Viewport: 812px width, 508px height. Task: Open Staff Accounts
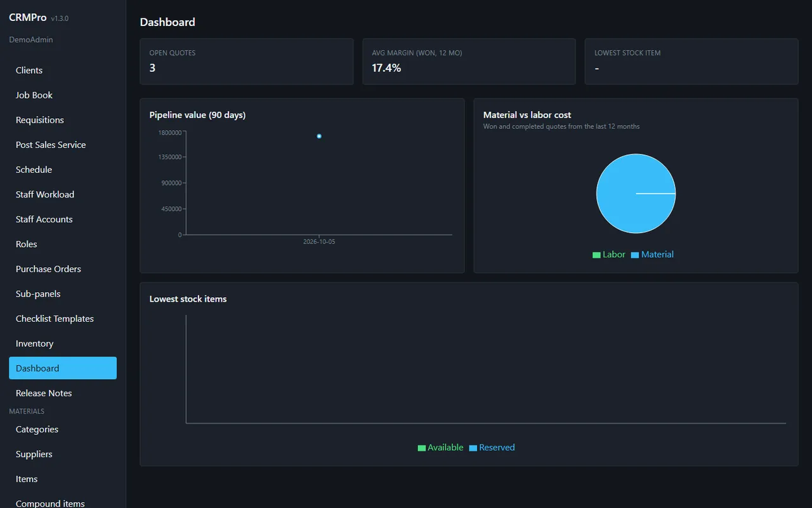[63, 219]
